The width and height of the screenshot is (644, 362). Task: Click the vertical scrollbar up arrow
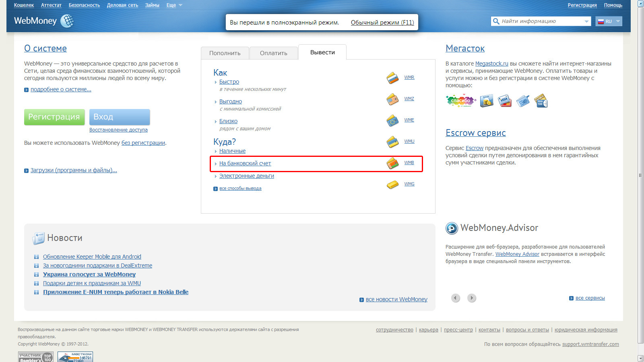pyautogui.click(x=641, y=4)
